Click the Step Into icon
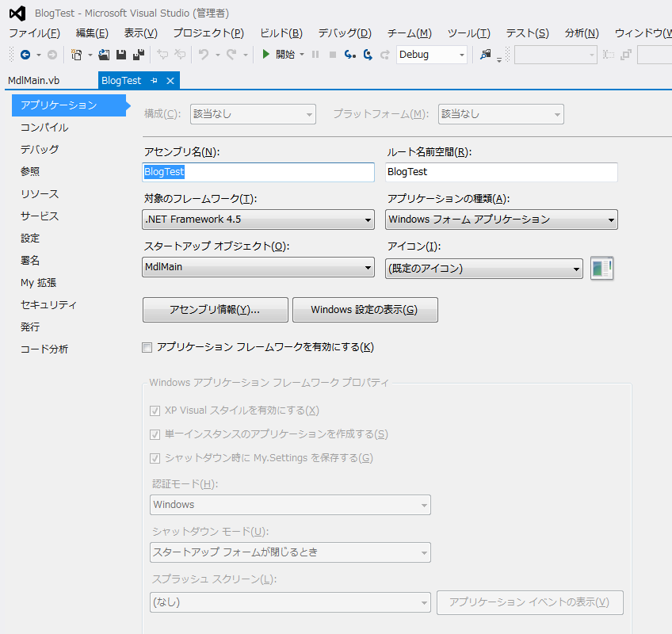 tap(350, 55)
